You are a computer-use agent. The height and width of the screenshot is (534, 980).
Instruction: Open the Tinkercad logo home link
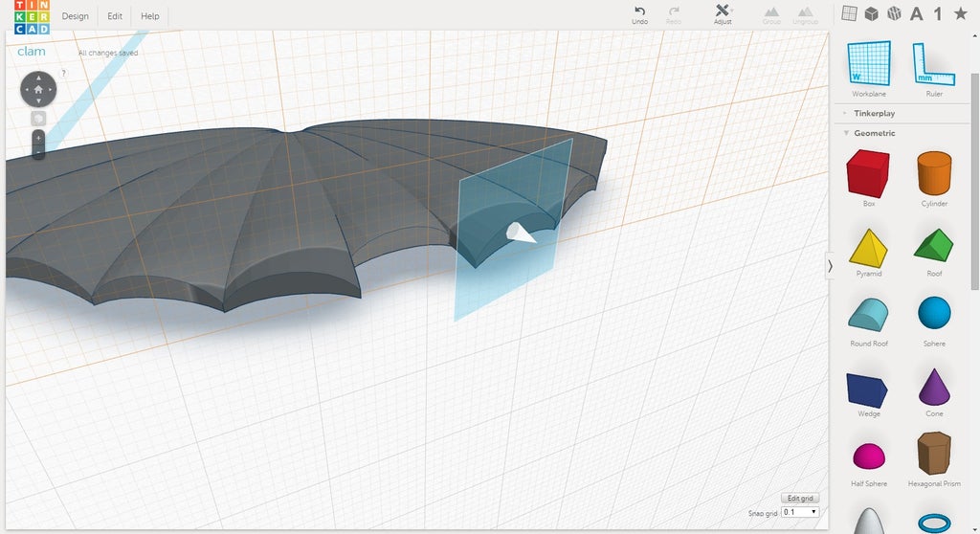pyautogui.click(x=32, y=17)
